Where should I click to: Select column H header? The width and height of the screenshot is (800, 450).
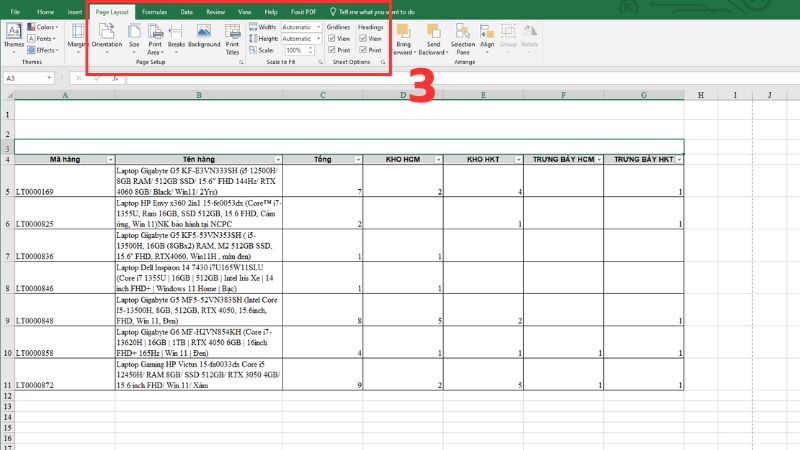[x=701, y=95]
